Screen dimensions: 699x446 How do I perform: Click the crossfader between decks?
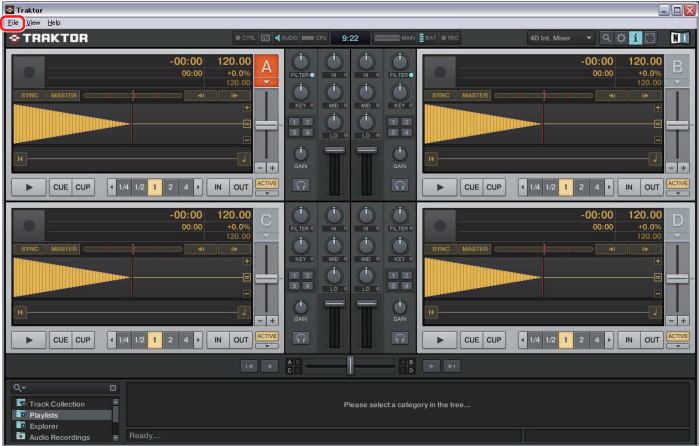coord(350,366)
